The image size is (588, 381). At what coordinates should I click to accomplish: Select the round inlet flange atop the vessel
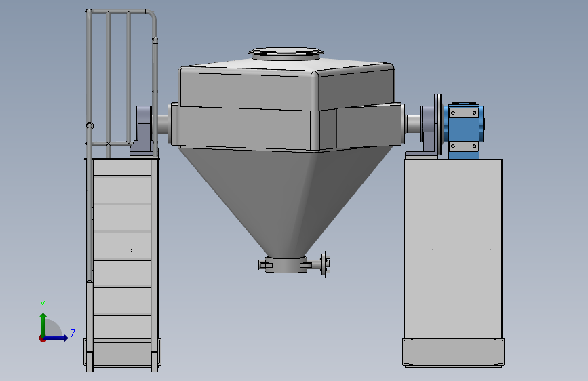[286, 54]
